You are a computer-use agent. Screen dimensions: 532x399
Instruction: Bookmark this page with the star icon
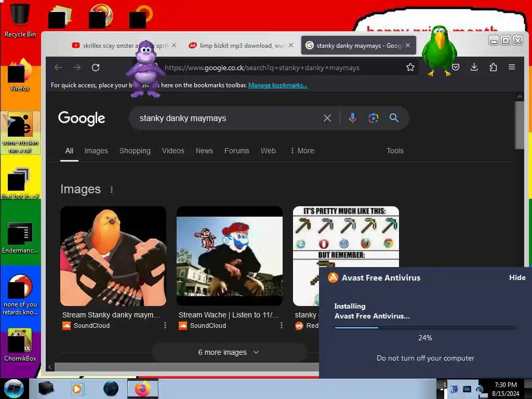(x=410, y=67)
